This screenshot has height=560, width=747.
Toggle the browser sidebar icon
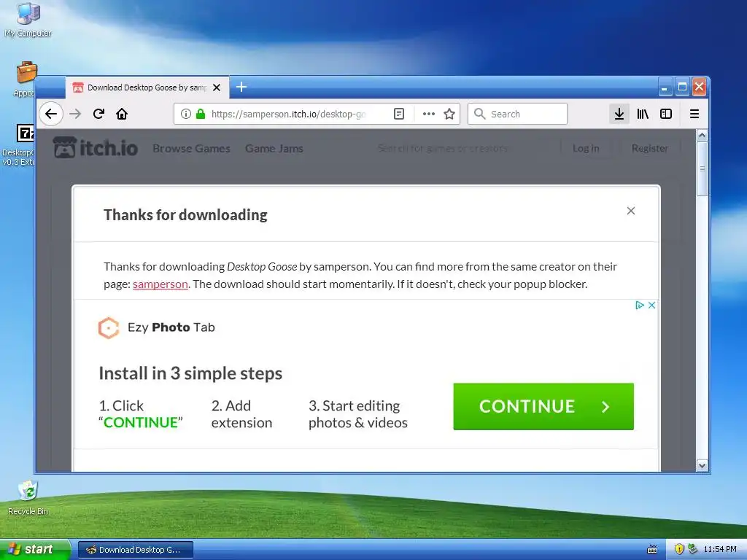(666, 114)
